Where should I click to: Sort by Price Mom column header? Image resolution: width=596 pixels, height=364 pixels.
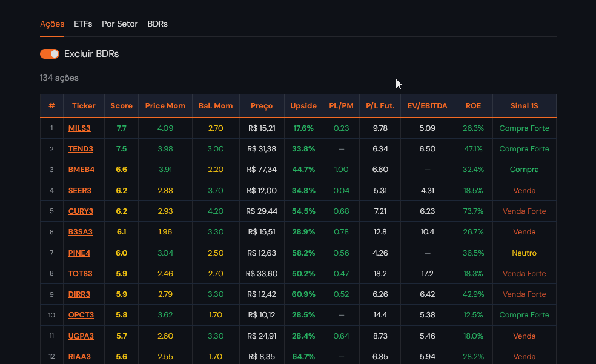[x=165, y=106]
